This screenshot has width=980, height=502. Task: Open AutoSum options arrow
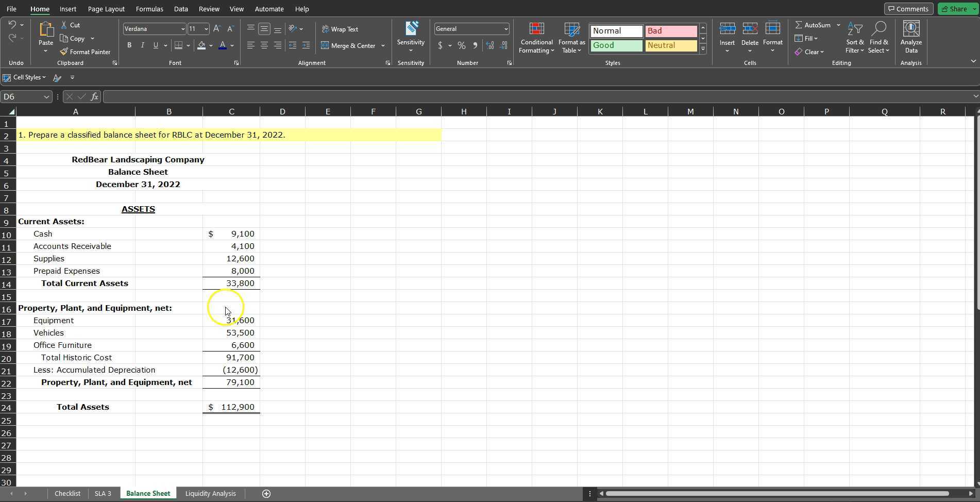(x=838, y=25)
